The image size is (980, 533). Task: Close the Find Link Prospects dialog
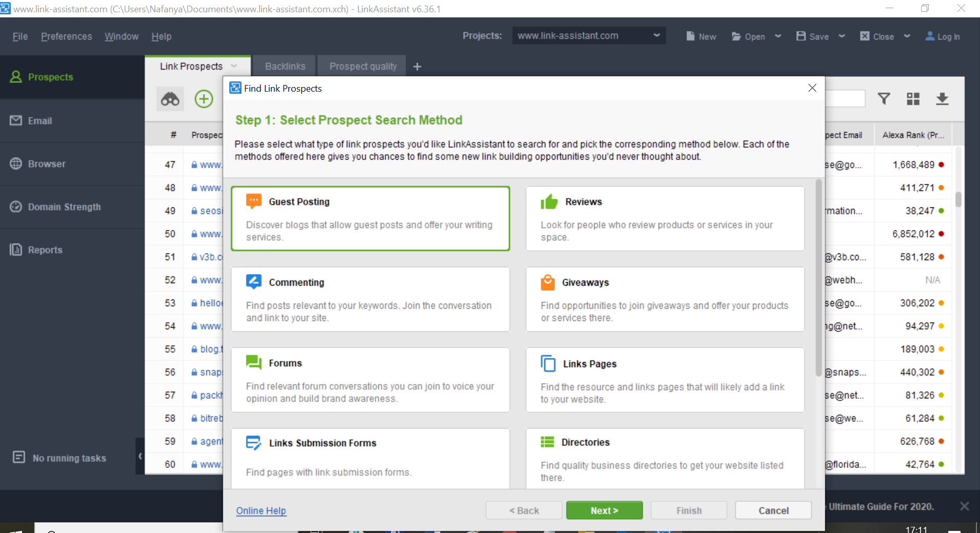812,88
